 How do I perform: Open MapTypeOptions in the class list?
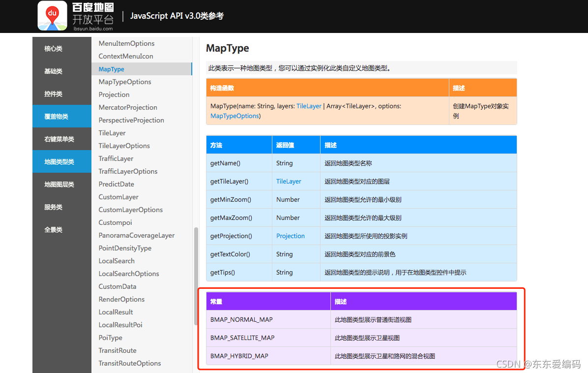[125, 82]
